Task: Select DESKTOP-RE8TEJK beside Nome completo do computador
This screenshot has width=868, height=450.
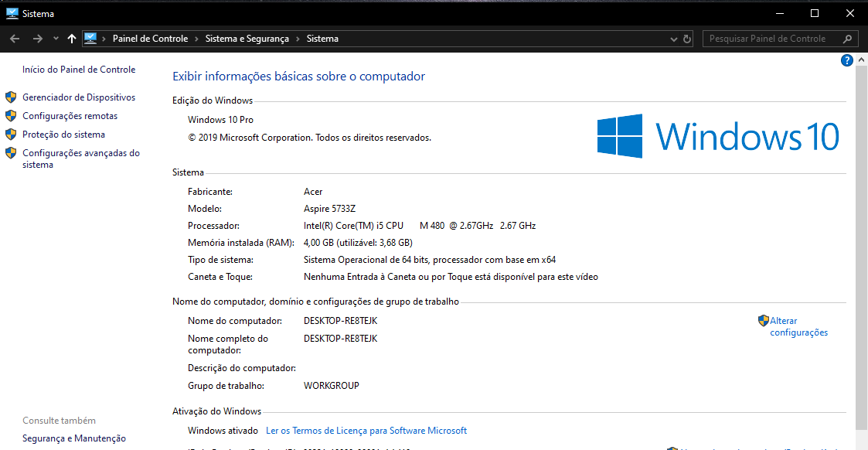Action: [340, 339]
